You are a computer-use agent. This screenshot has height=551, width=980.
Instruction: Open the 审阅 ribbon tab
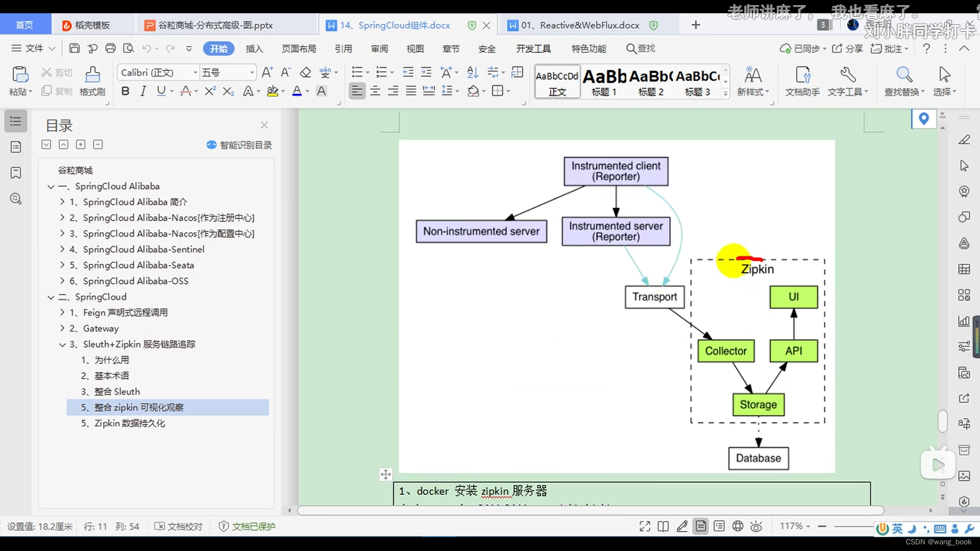click(379, 48)
